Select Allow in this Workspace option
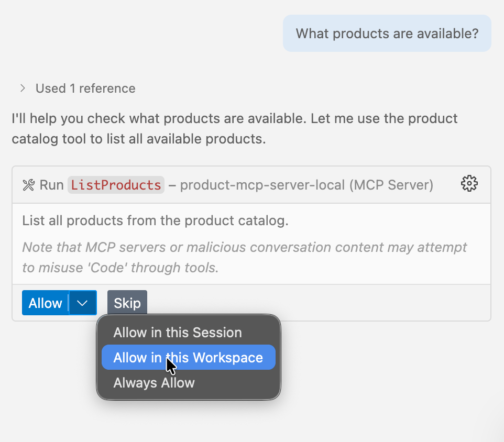Image resolution: width=504 pixels, height=442 pixels. point(188,358)
